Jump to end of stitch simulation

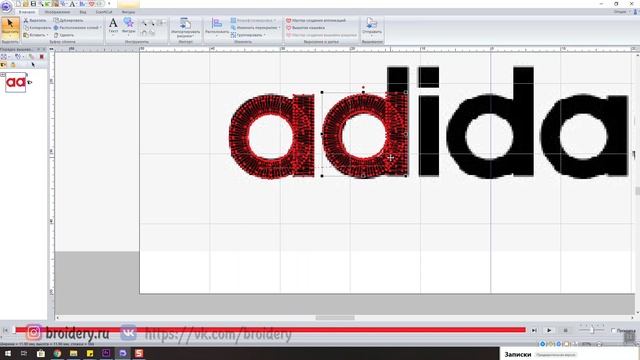click(534, 330)
